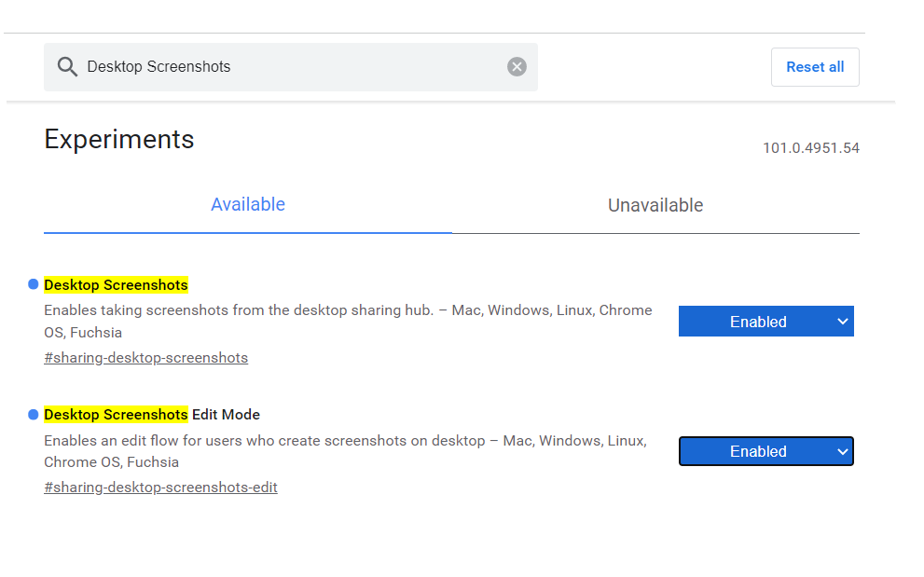
Task: Click the chevron arrow on the Edit Mode dropdown
Action: click(842, 451)
